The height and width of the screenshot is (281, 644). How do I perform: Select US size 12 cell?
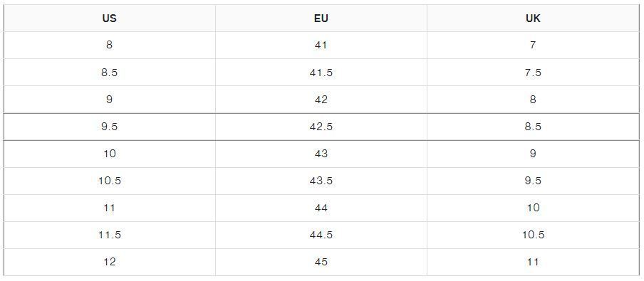tap(109, 262)
